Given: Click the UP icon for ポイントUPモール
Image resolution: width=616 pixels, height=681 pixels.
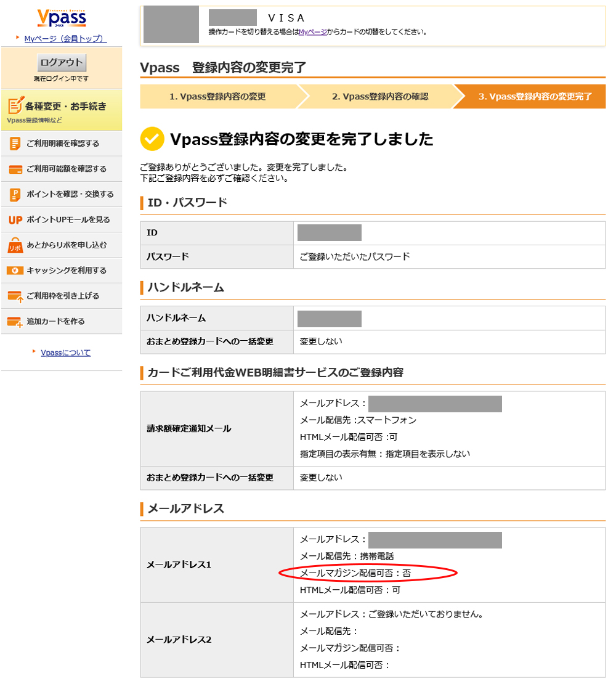Looking at the screenshot, I should [x=15, y=220].
